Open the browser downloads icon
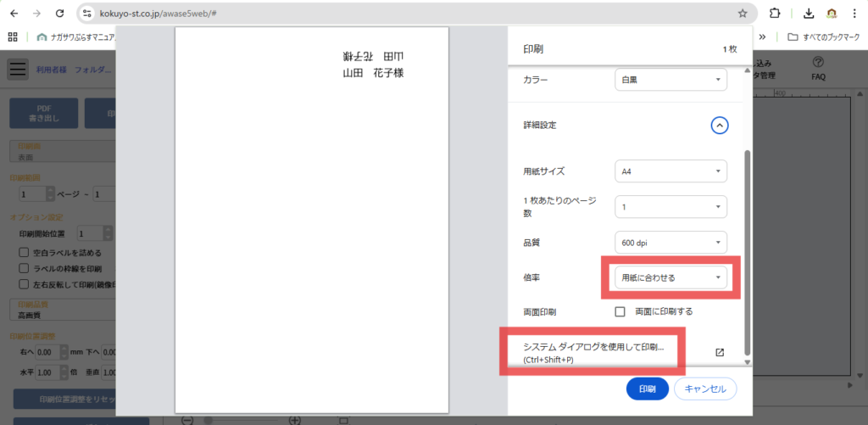This screenshot has width=868, height=425. (809, 14)
